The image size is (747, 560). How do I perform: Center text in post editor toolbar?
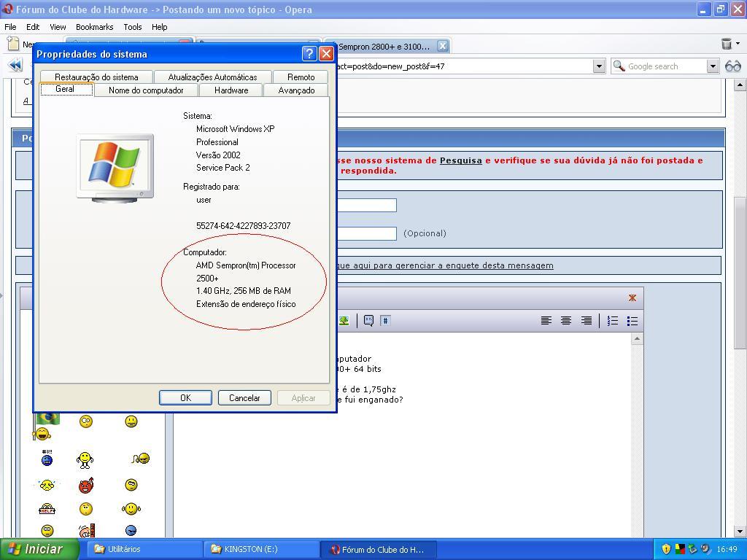tap(566, 321)
